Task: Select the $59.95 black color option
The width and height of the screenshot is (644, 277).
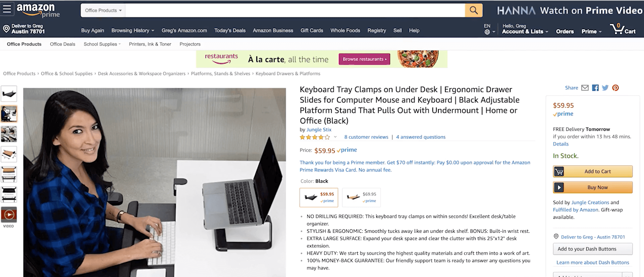Action: click(x=319, y=197)
